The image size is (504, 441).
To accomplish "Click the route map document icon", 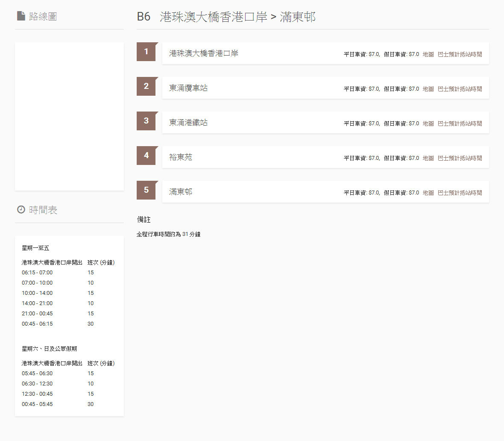I will (21, 16).
